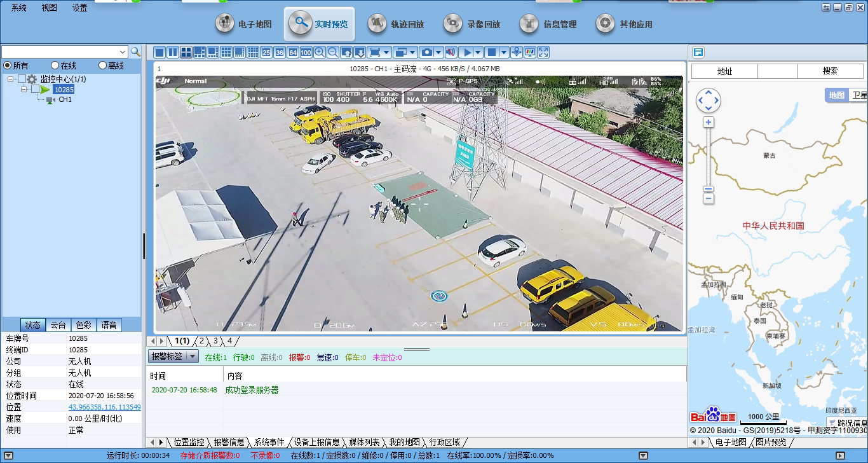Expand the 报警标签 dropdown arrow

tap(193, 357)
